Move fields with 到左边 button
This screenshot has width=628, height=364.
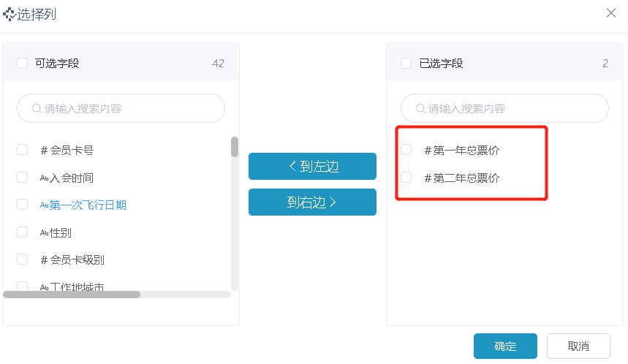pyautogui.click(x=312, y=166)
